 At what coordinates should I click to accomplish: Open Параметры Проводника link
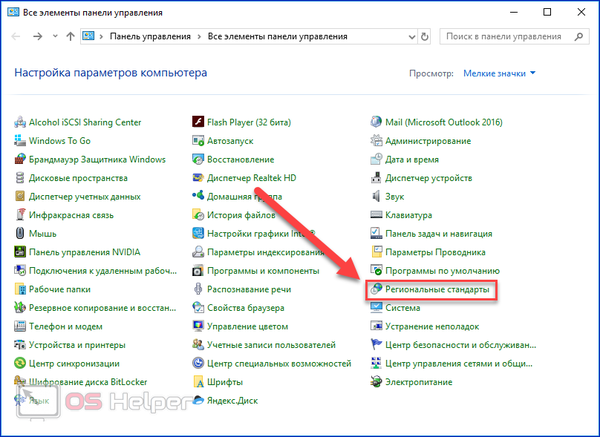[435, 252]
